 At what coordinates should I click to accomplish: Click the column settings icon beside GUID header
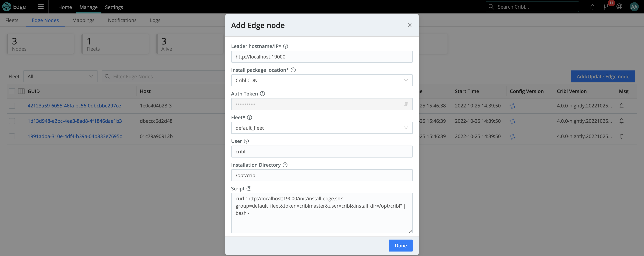click(21, 91)
